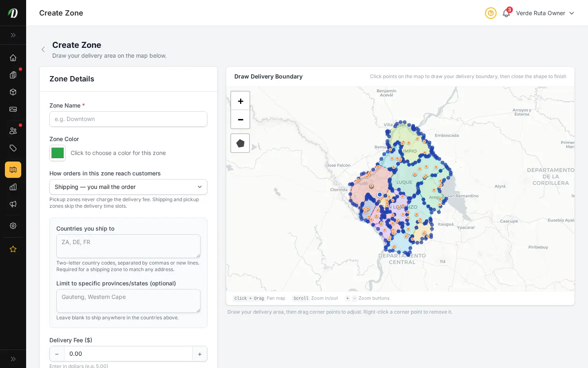Screen dimensions: 588x368
Task: Click the app logo in the sidebar
Action: 13,13
